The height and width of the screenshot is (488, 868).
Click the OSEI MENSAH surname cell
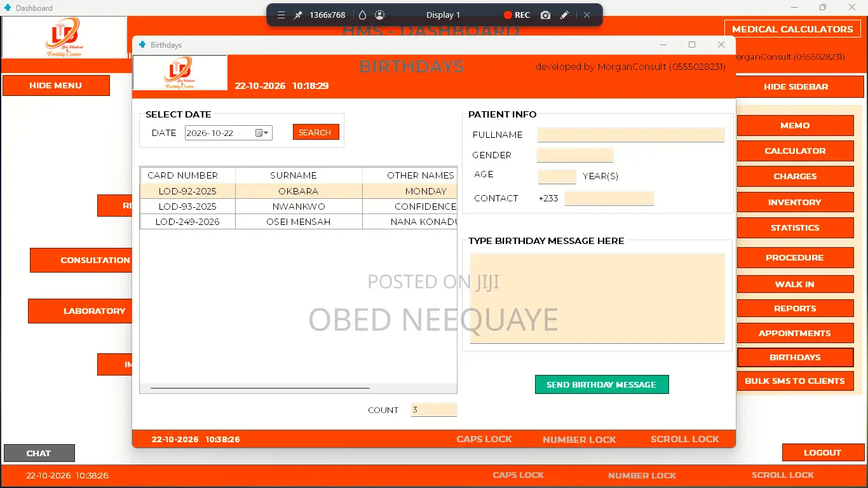click(x=299, y=221)
